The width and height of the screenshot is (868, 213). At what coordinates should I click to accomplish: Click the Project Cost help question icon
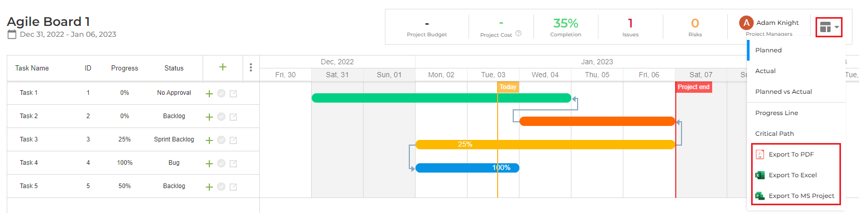(x=518, y=34)
